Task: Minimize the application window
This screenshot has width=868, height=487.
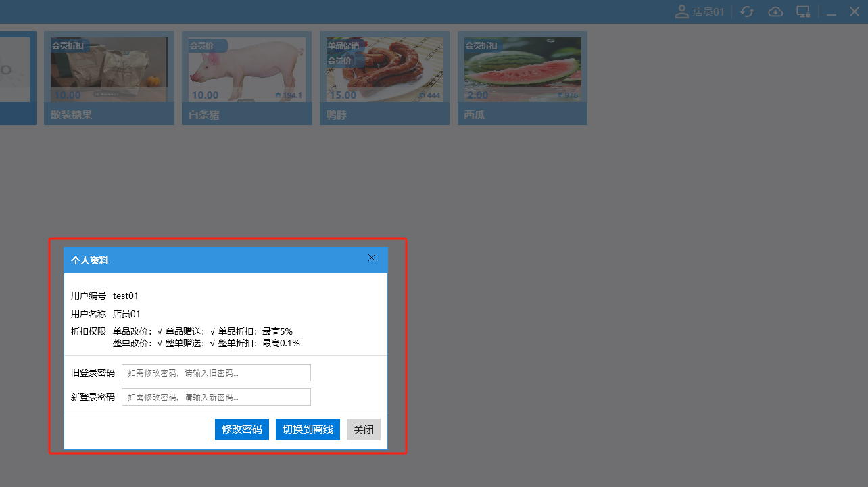Action: click(x=831, y=13)
